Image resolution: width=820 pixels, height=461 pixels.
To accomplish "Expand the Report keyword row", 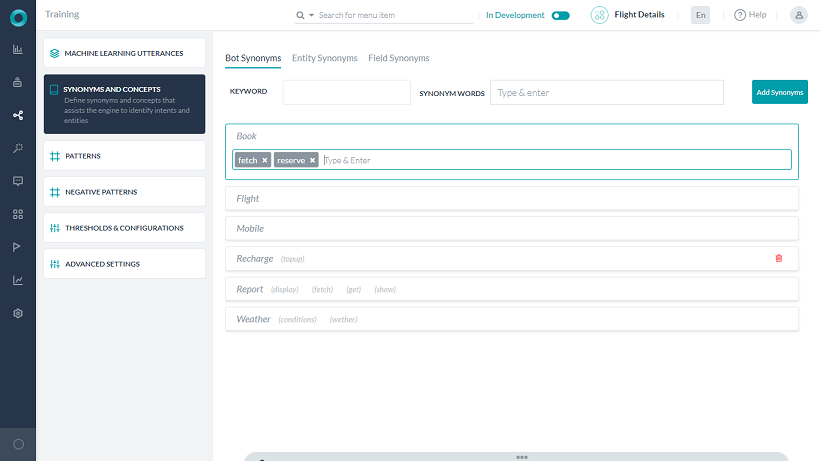I will click(512, 289).
